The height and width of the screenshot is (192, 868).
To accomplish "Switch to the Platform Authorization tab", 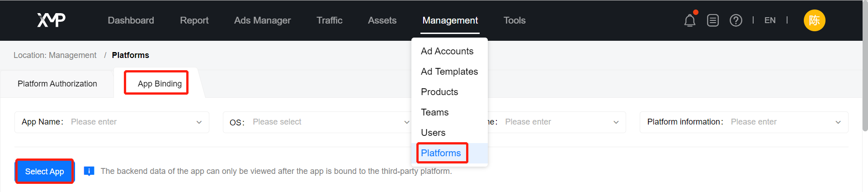I will tap(57, 84).
